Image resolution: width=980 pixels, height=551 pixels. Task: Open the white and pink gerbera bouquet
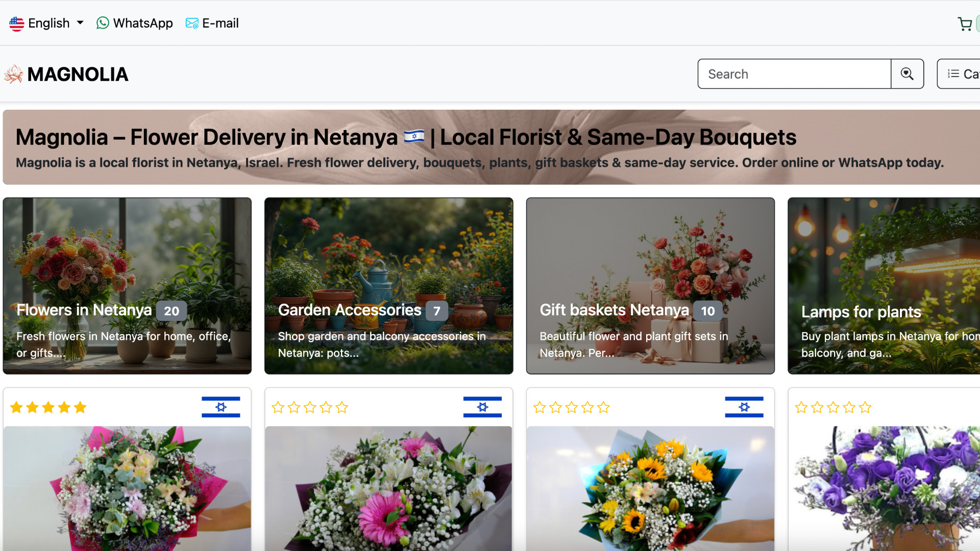[389, 489]
